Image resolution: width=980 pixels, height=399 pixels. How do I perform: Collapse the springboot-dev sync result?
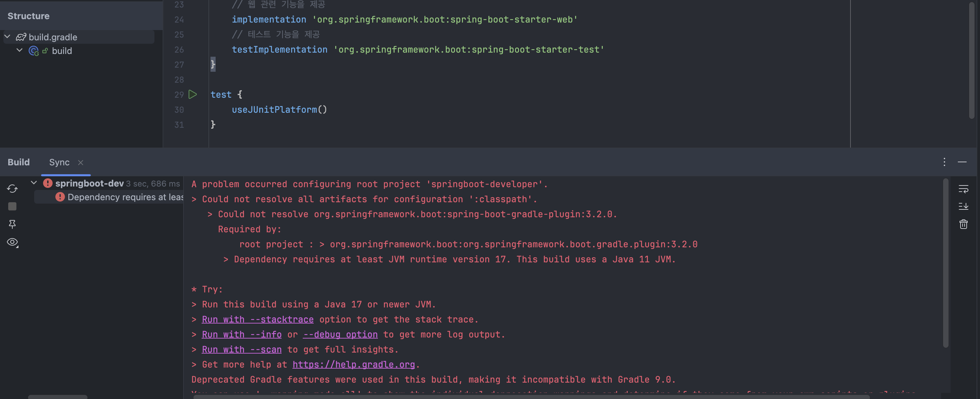pyautogui.click(x=34, y=183)
